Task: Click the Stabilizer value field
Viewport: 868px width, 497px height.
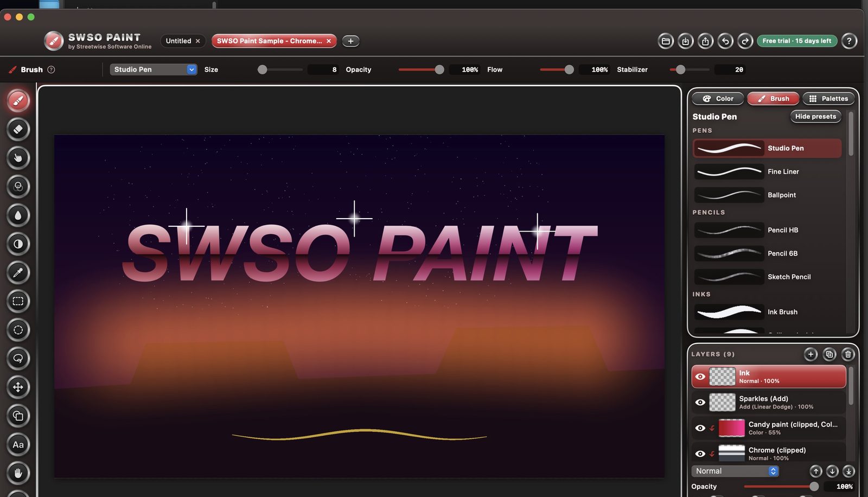Action: click(731, 69)
